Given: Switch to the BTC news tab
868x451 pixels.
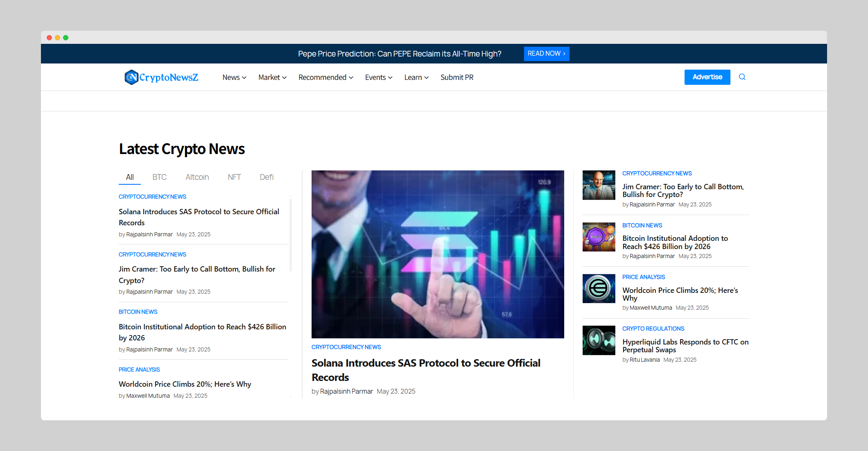Looking at the screenshot, I should coord(159,177).
